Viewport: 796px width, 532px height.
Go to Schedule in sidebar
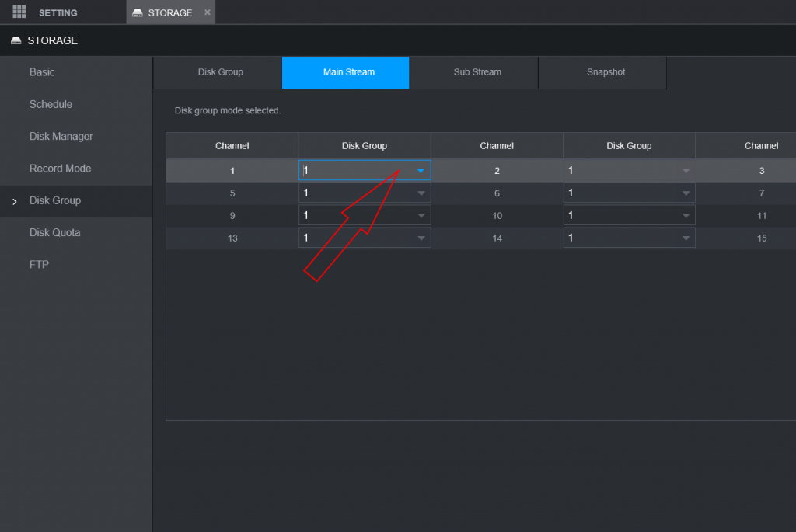pyautogui.click(x=51, y=104)
